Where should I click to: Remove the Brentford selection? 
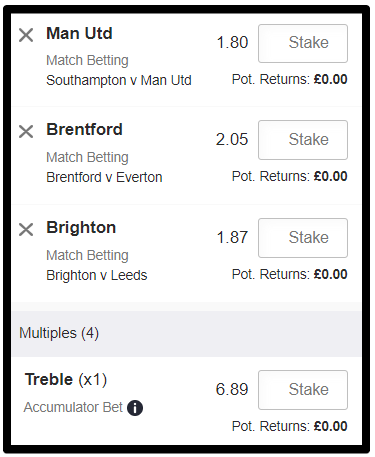click(26, 131)
